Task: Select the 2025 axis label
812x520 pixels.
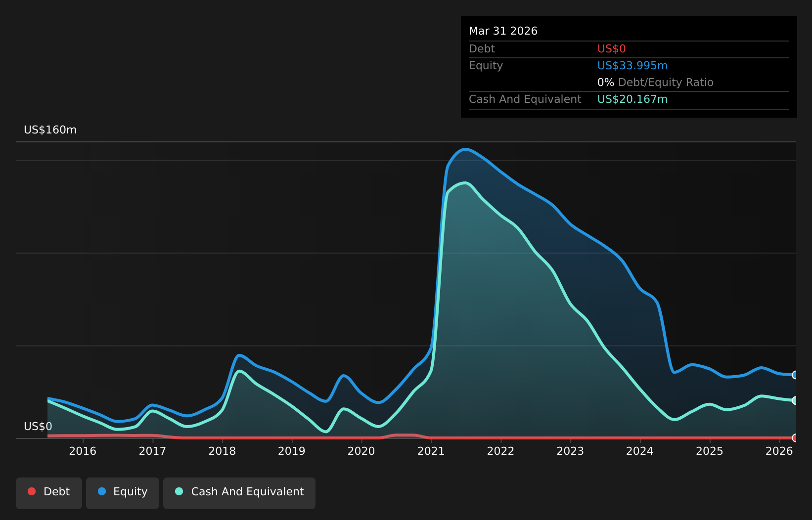Action: click(x=710, y=451)
